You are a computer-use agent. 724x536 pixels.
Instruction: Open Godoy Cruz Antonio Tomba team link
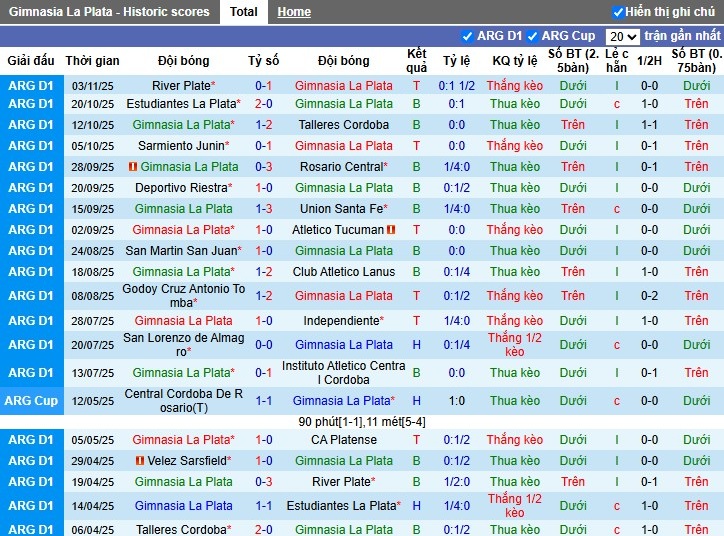click(183, 295)
